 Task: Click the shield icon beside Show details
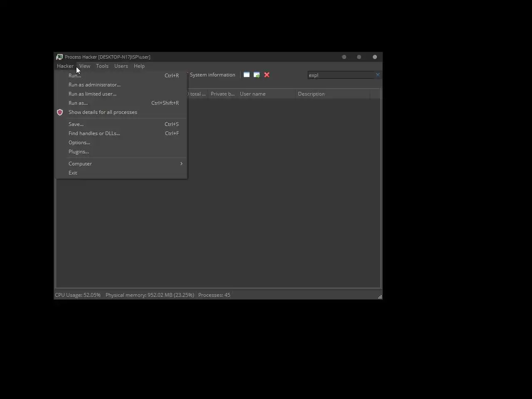[60, 112]
